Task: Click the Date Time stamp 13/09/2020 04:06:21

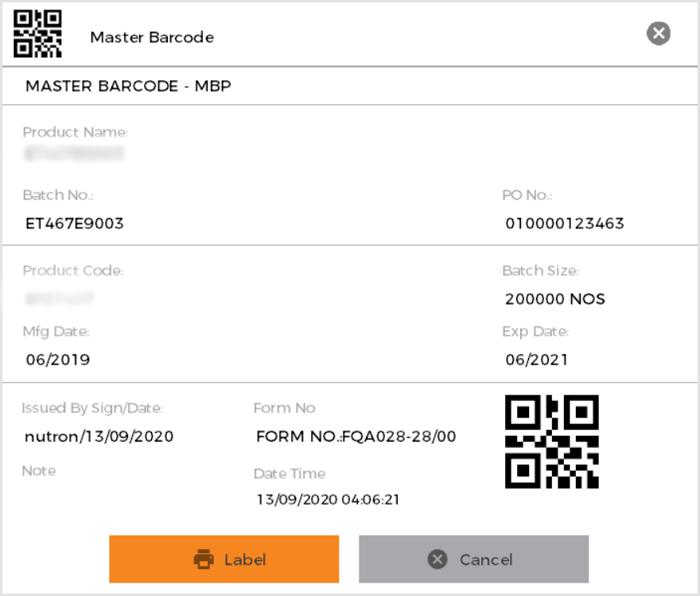Action: [x=329, y=500]
